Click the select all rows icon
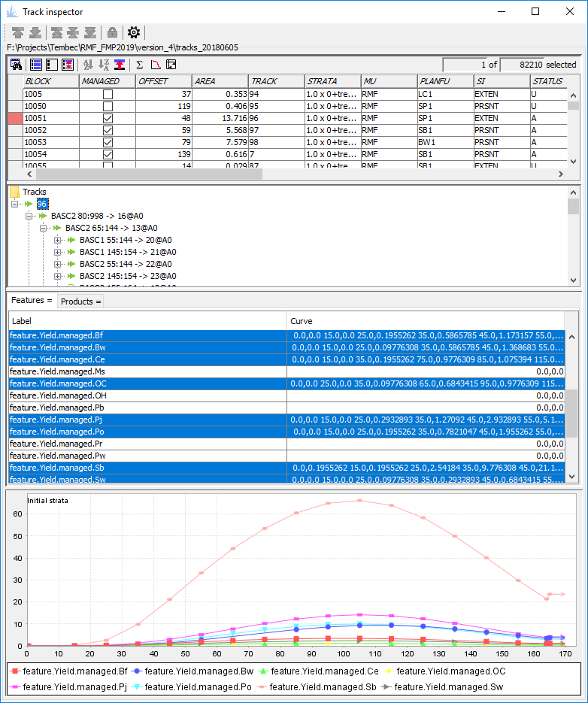The height and width of the screenshot is (703, 588). [x=35, y=65]
